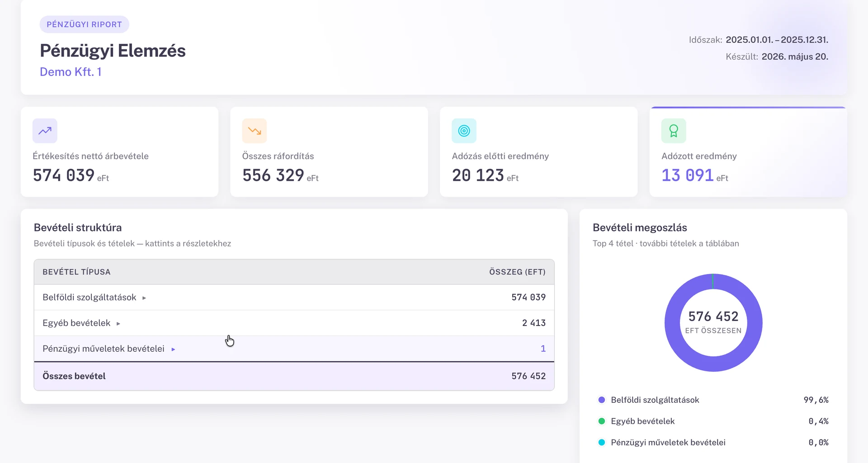Image resolution: width=868 pixels, height=463 pixels.
Task: Click the teal target icon
Action: [x=464, y=131]
